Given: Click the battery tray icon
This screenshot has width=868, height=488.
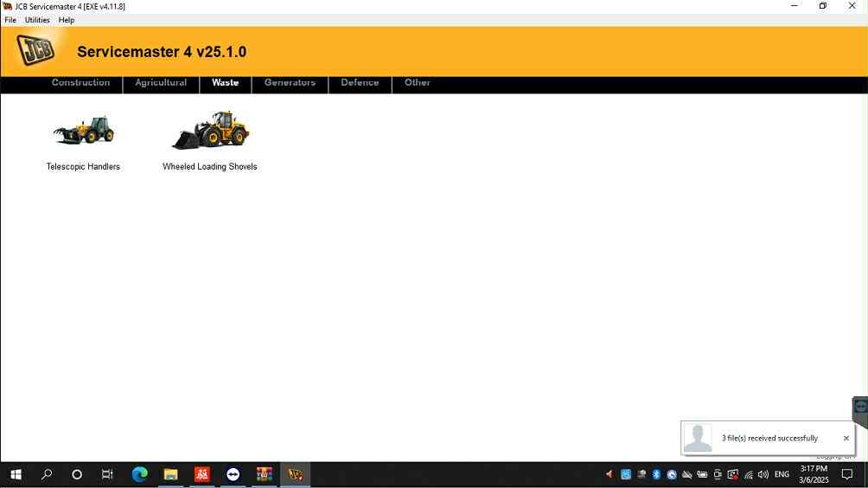Looking at the screenshot, I should click(x=702, y=475).
